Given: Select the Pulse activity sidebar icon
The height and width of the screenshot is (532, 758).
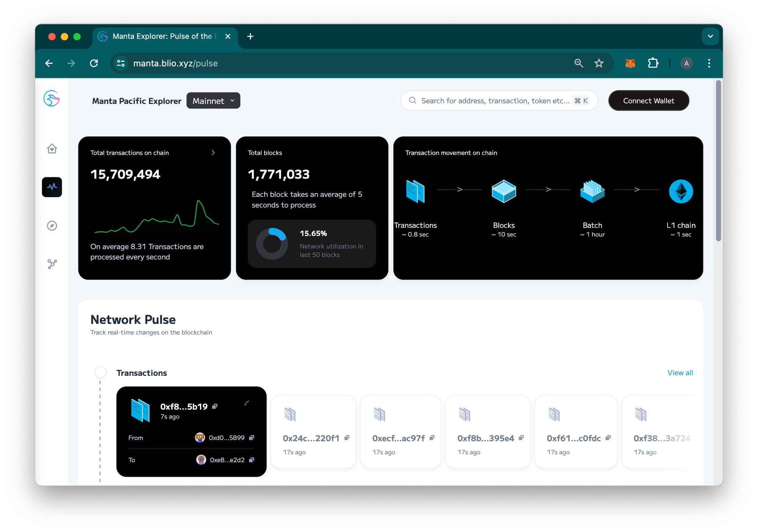Looking at the screenshot, I should (x=52, y=187).
